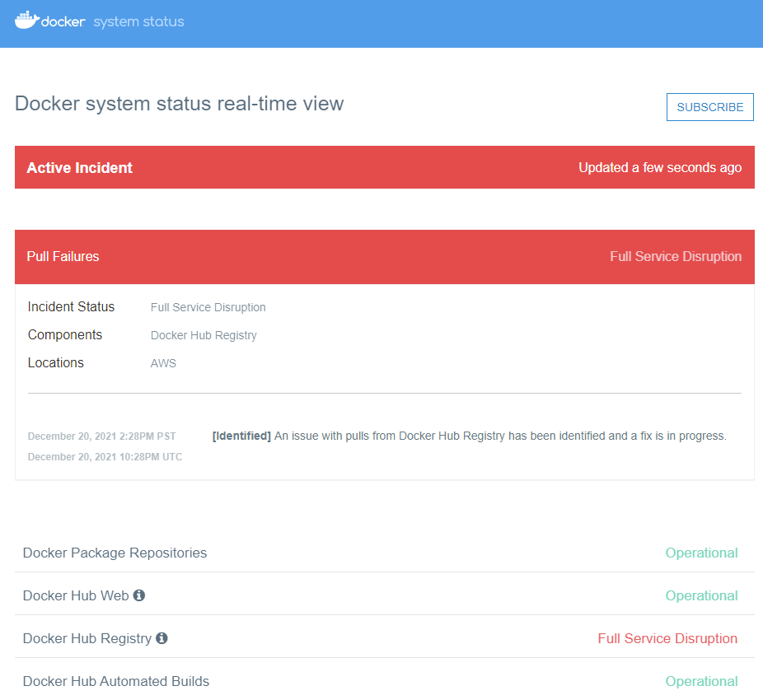Click Operational status for Docker Package Repositories
The image size is (763, 700).
click(701, 553)
